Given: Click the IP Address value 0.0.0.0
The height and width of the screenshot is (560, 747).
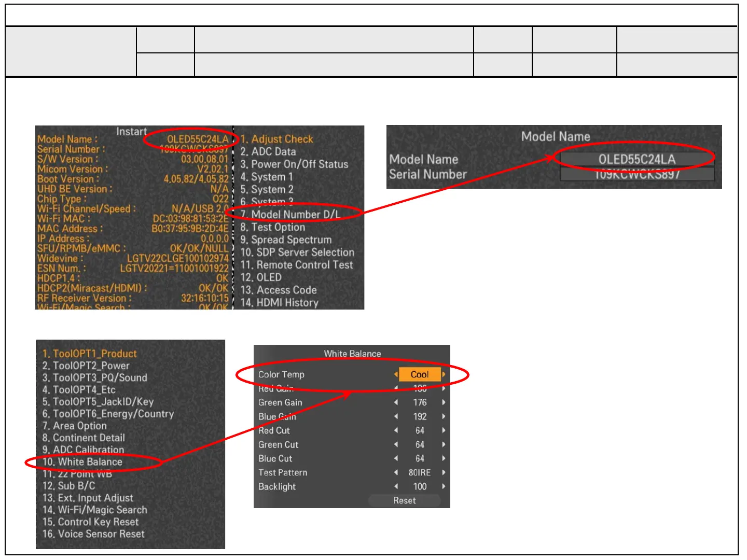Looking at the screenshot, I should point(215,239).
